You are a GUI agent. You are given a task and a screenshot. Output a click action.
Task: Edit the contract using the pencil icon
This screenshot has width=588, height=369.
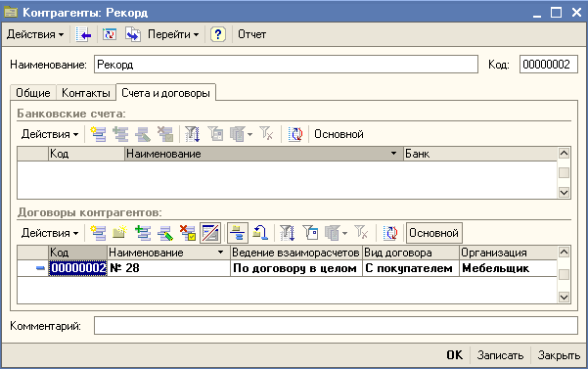point(165,233)
